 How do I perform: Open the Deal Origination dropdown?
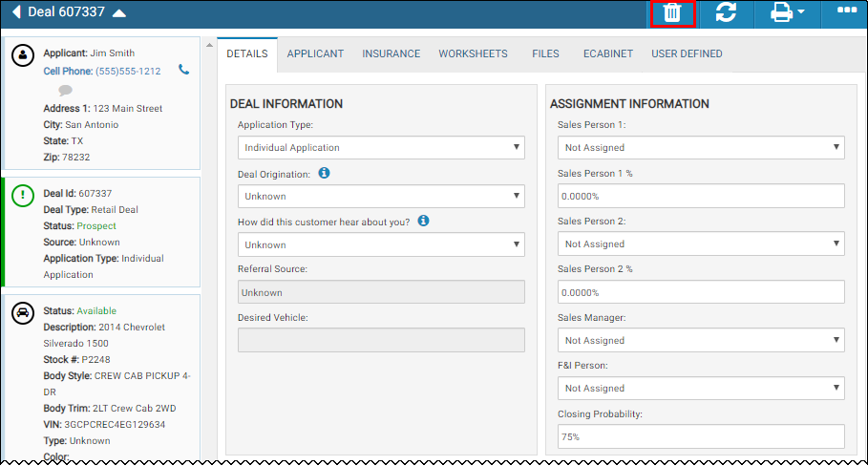tap(381, 197)
